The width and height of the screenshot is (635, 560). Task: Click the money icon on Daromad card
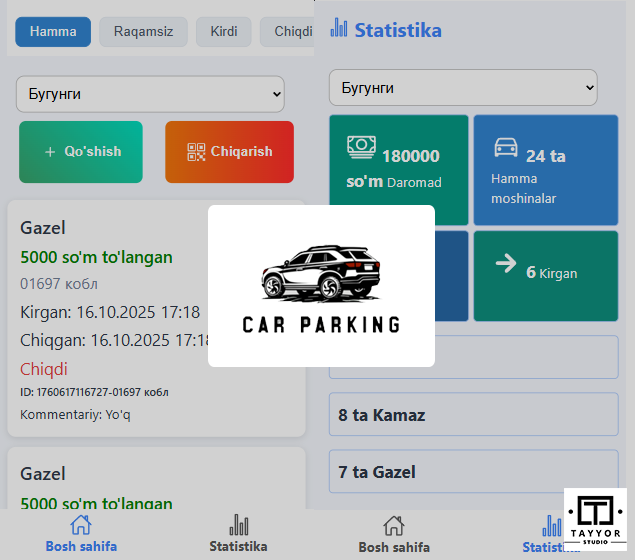[361, 147]
